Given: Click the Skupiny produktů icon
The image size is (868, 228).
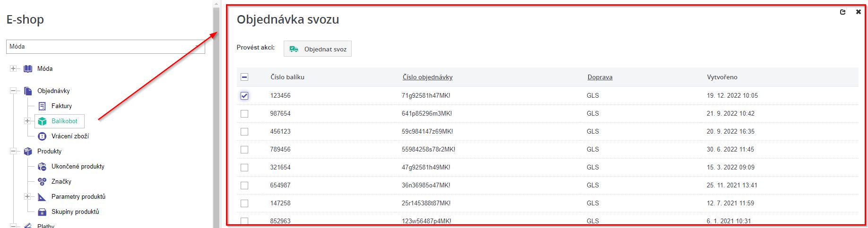Looking at the screenshot, I should tap(42, 212).
